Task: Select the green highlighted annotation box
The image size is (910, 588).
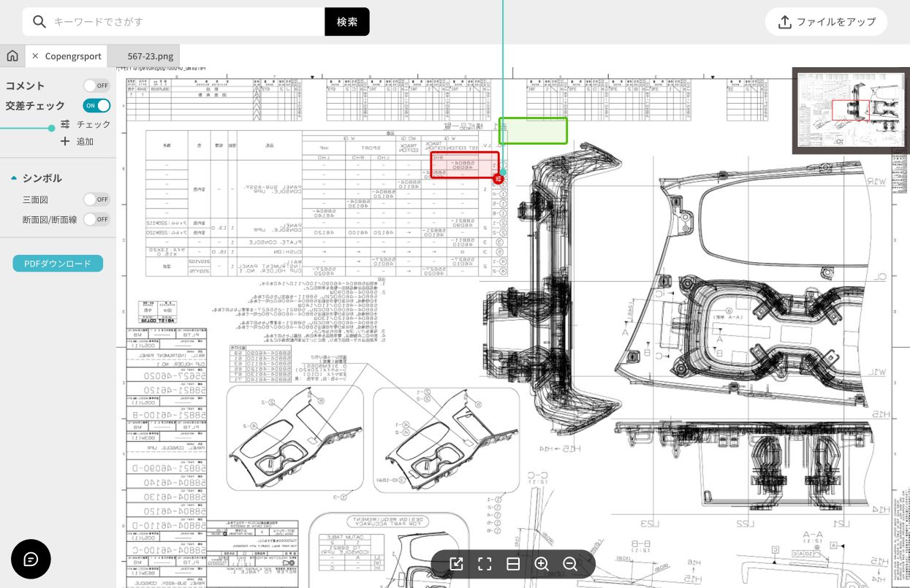Action: (x=533, y=131)
